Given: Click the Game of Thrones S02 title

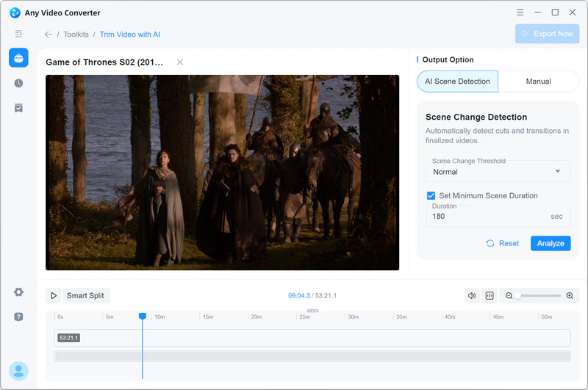Looking at the screenshot, I should [104, 62].
